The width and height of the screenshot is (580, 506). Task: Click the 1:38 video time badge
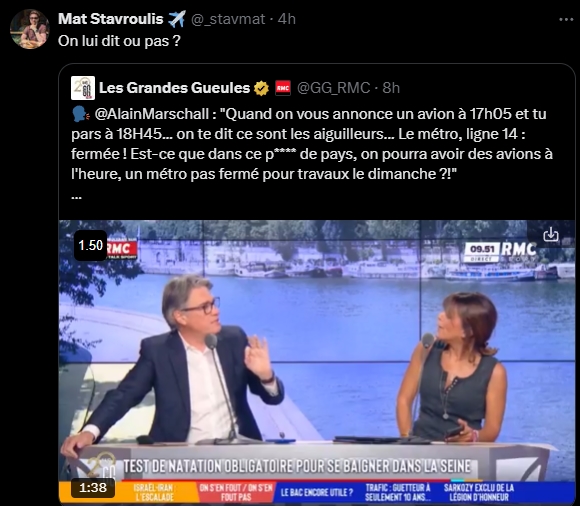pos(93,488)
